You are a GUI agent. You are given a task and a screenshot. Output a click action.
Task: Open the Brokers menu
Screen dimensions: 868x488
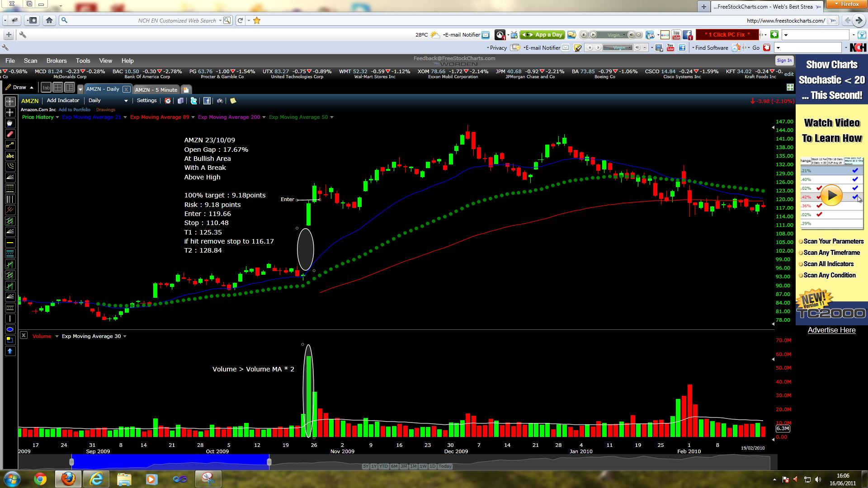point(57,61)
